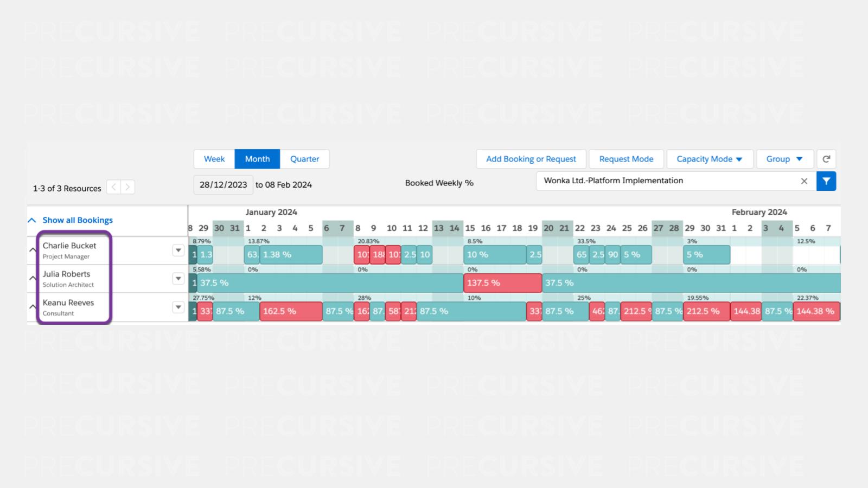Click Charlie Bucket's Project Manager role text
This screenshot has width=868, height=488.
coord(66,256)
